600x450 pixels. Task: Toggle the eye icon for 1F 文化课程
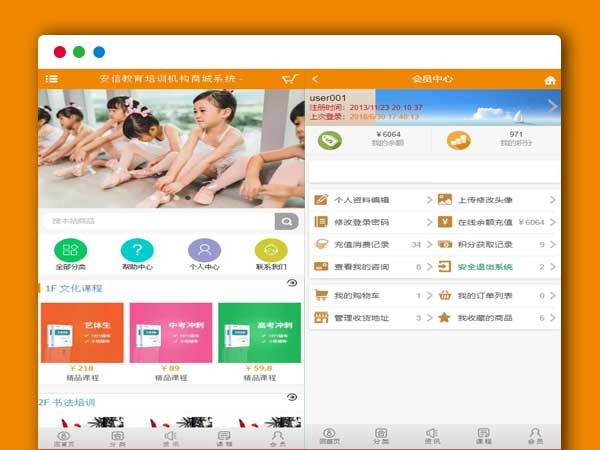[x=292, y=284]
